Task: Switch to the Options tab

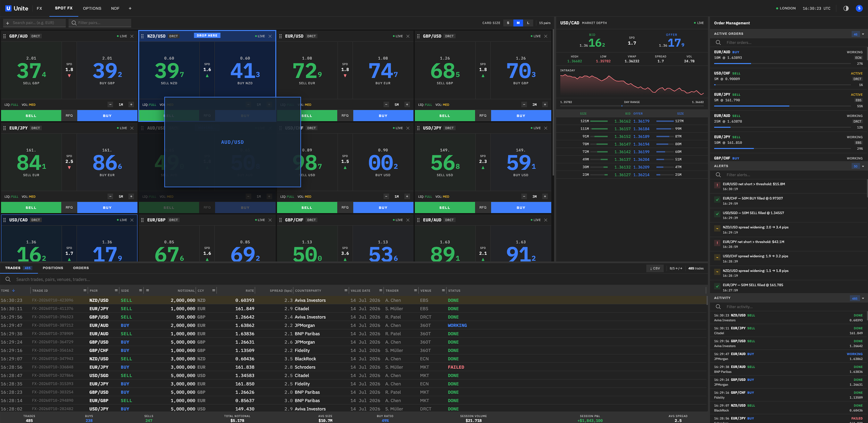Action: click(92, 8)
